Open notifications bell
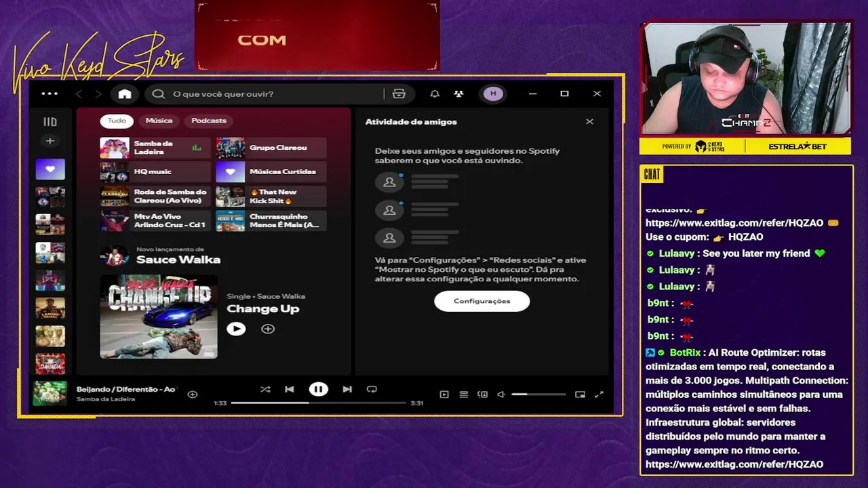The image size is (868, 488). click(435, 94)
